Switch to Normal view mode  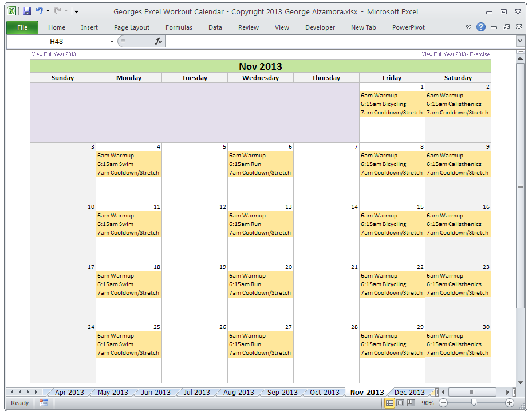coord(389,403)
